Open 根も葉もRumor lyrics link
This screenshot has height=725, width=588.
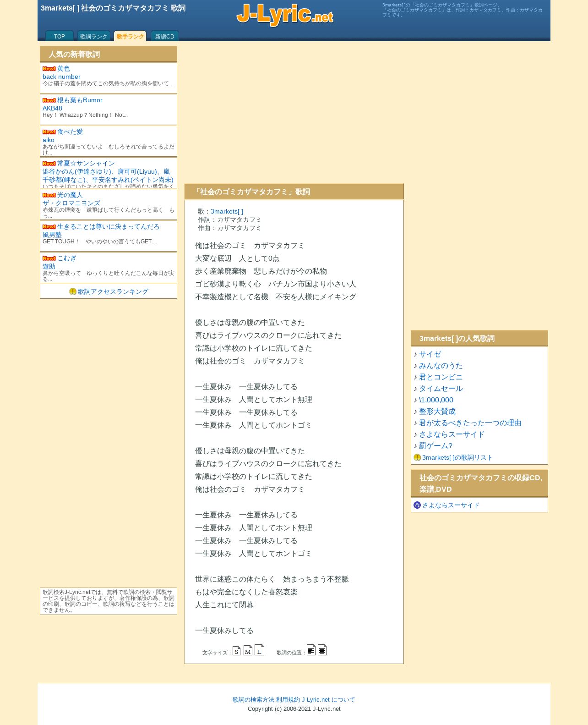(80, 100)
